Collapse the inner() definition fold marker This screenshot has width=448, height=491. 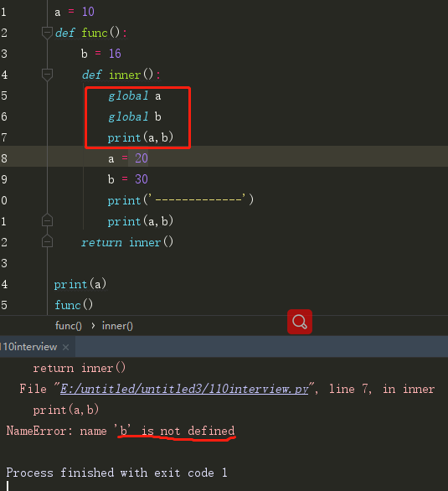(x=47, y=75)
